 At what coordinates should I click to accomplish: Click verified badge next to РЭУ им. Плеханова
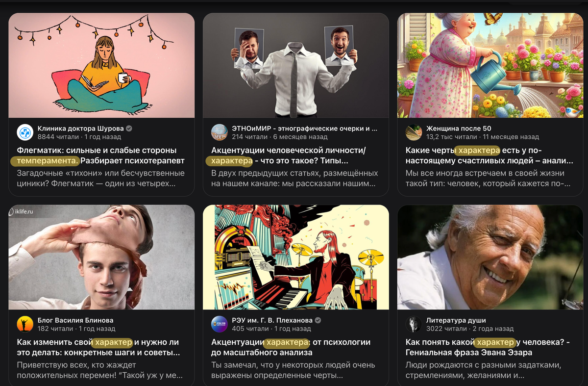[318, 320]
